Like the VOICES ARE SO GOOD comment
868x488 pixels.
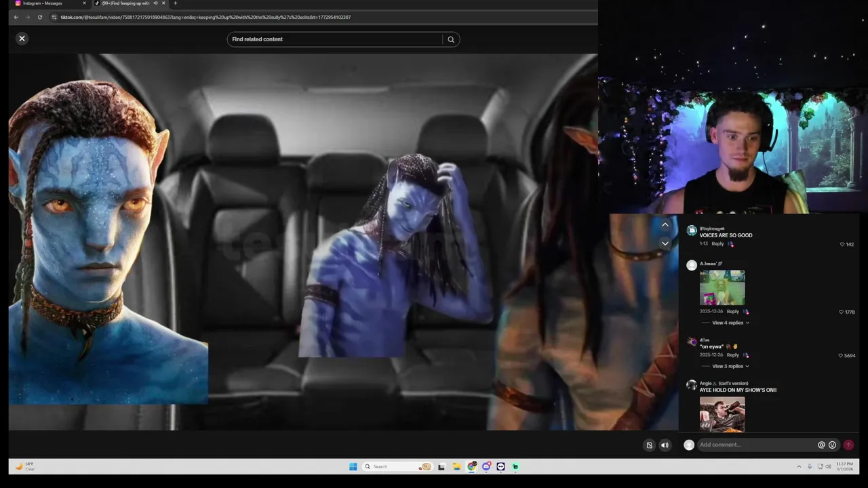tap(842, 244)
